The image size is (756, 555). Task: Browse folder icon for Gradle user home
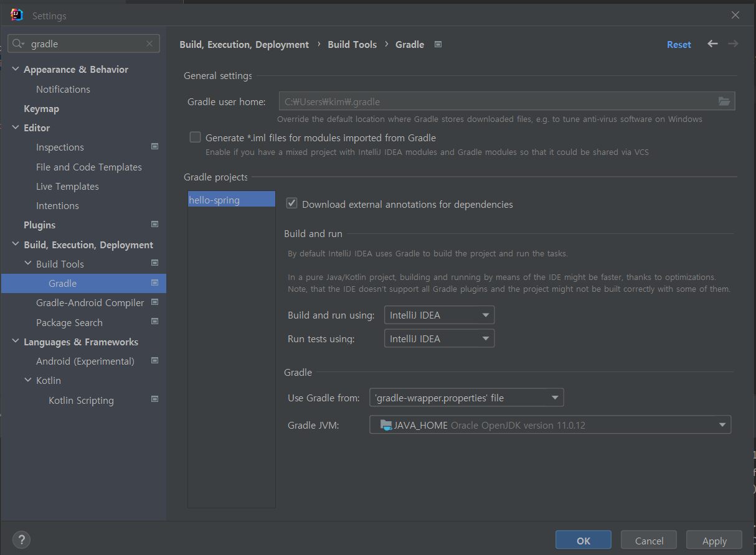point(724,101)
